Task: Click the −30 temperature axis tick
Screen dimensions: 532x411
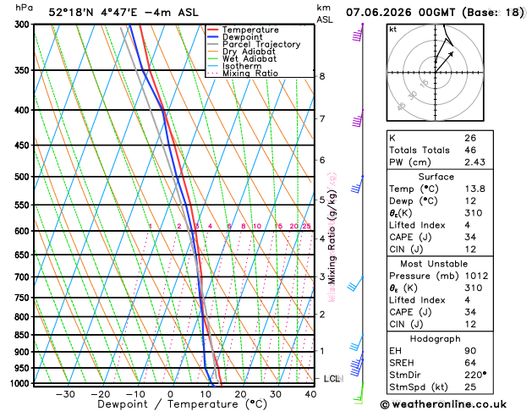Action: pos(65,394)
